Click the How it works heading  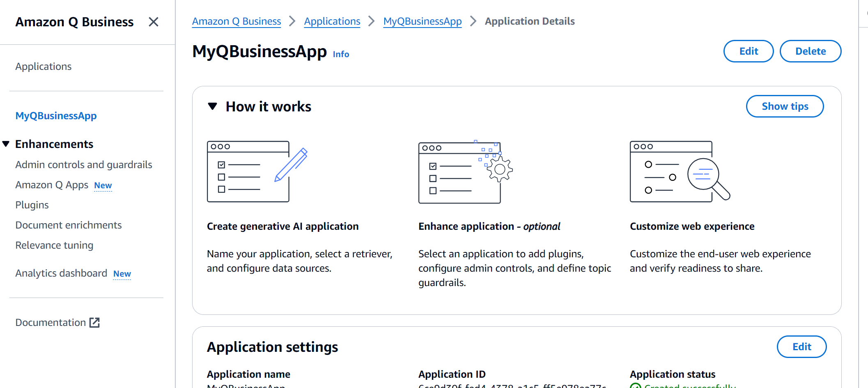point(269,107)
